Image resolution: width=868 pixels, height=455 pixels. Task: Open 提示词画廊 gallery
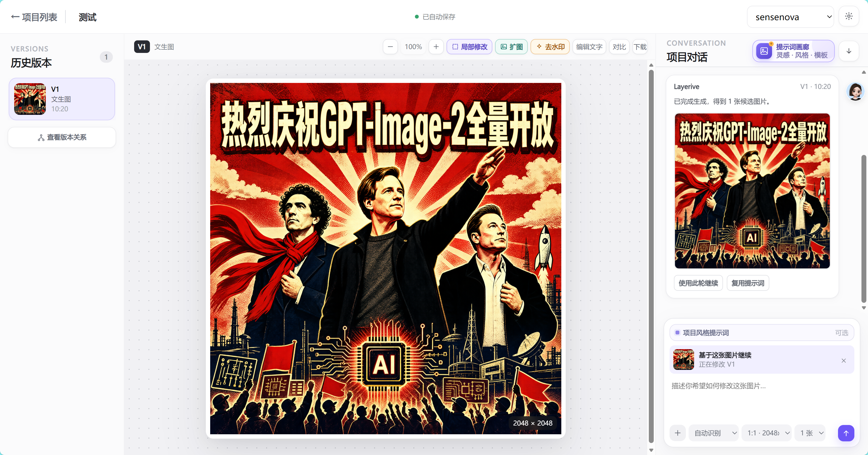(794, 51)
